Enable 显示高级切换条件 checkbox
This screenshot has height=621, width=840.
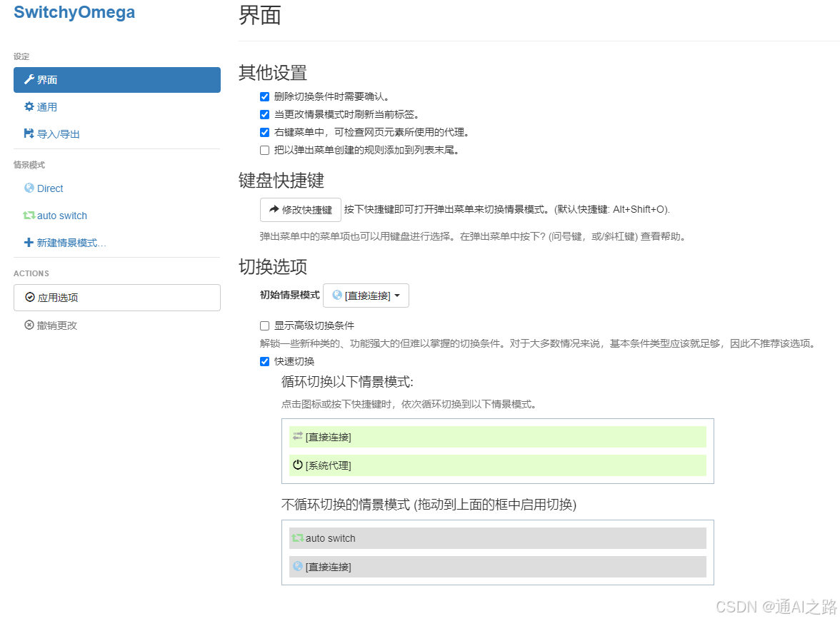264,326
